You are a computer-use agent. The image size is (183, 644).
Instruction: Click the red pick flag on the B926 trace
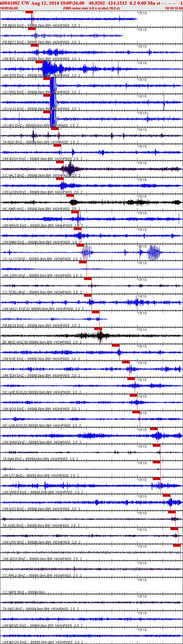[x=29, y=12]
